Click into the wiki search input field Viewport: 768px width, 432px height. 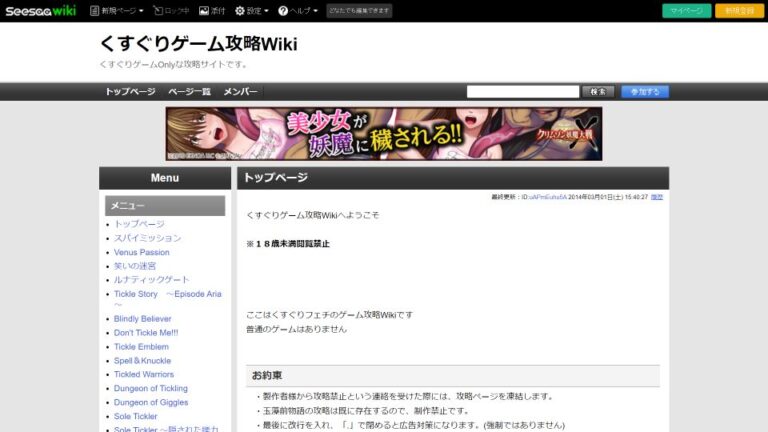[522, 92]
